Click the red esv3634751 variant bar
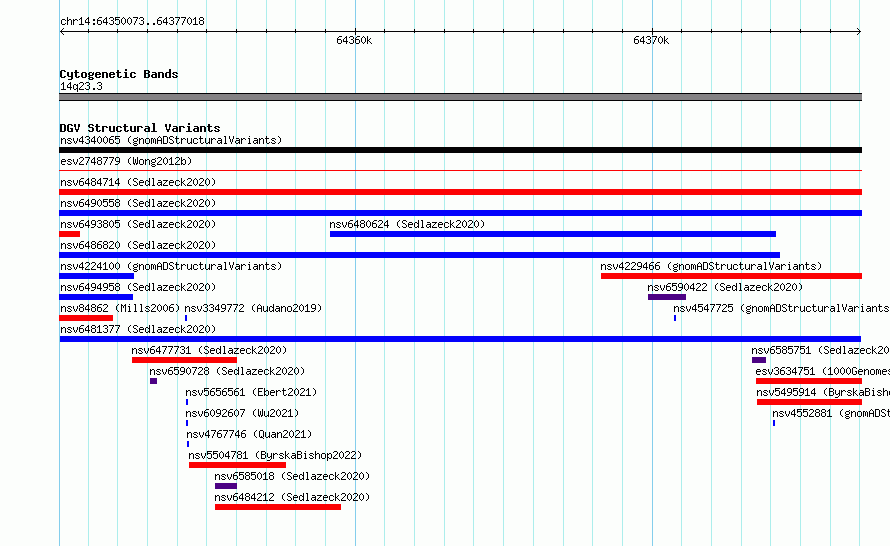Screen dimensions: 890x546 [809, 381]
